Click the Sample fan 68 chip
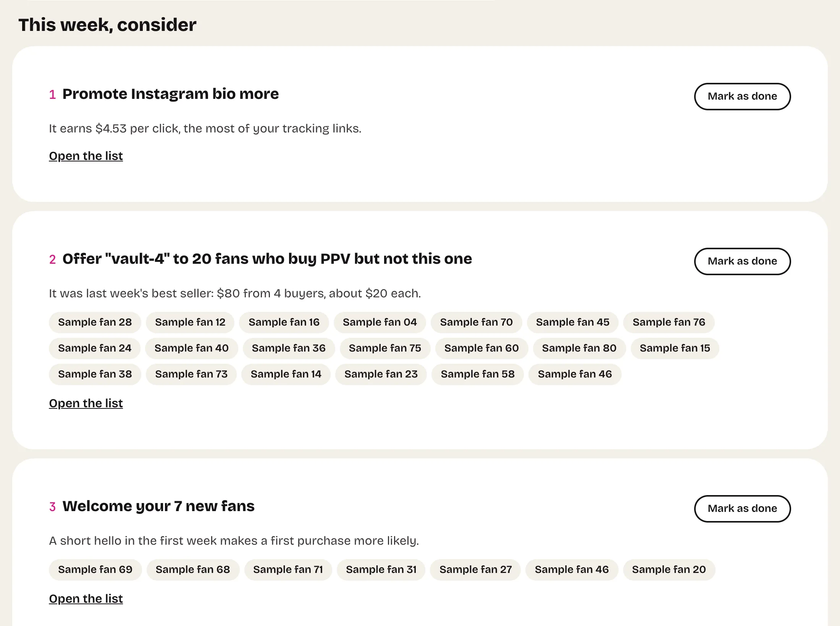The image size is (840, 626). tap(193, 570)
